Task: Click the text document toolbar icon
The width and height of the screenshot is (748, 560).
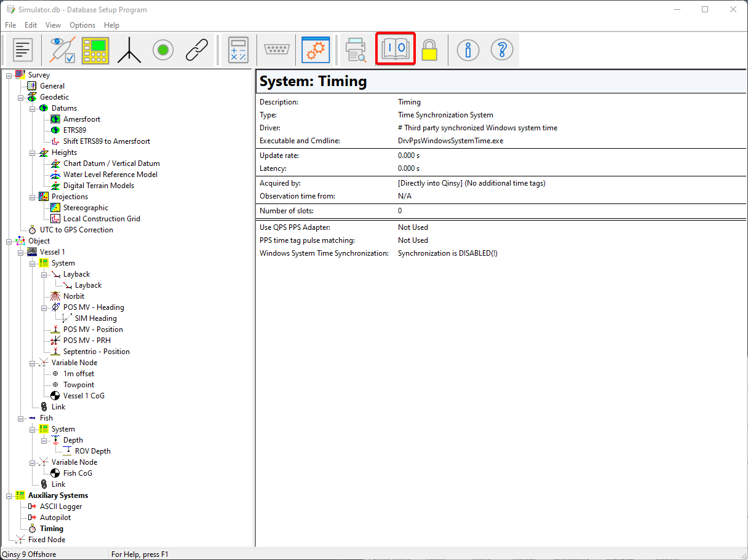Action: [23, 50]
